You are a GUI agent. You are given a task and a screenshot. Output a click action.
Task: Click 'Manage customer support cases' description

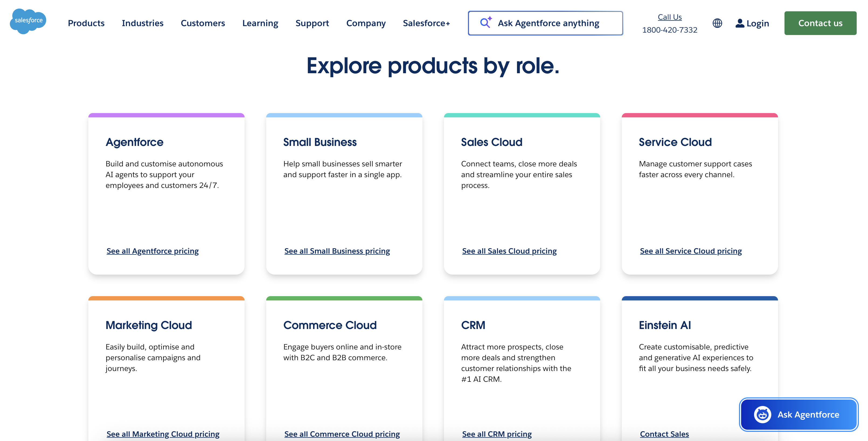(696, 169)
